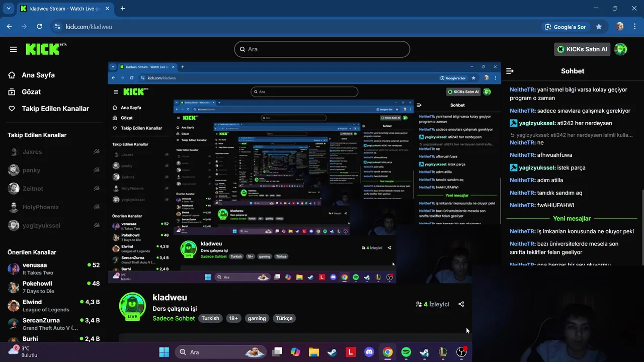This screenshot has height=362, width=644.
Task: Switch to Spotify from the taskbar
Action: click(x=406, y=352)
